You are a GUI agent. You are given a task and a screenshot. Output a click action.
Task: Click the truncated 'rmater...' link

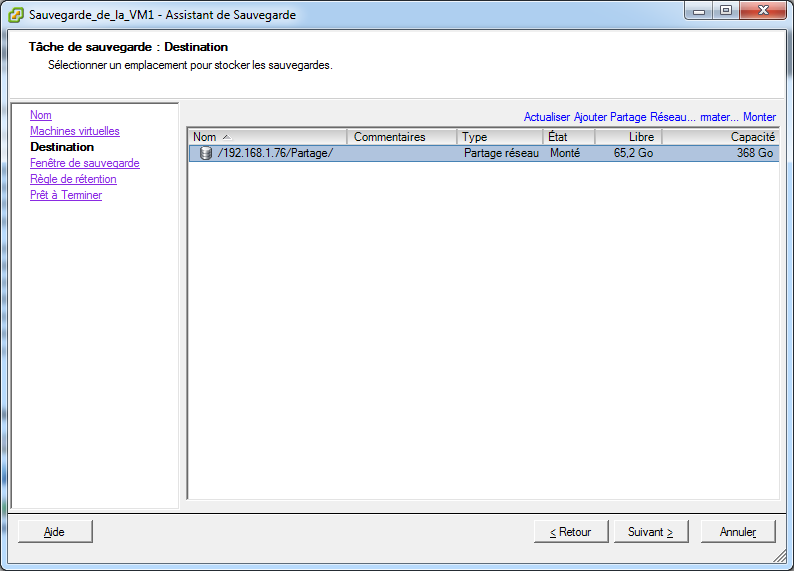719,117
